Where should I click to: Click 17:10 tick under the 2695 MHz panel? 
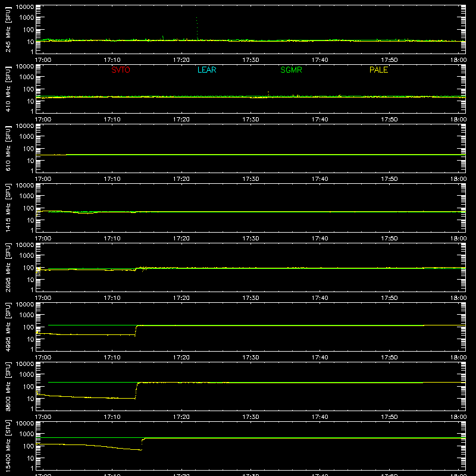tap(112, 298)
